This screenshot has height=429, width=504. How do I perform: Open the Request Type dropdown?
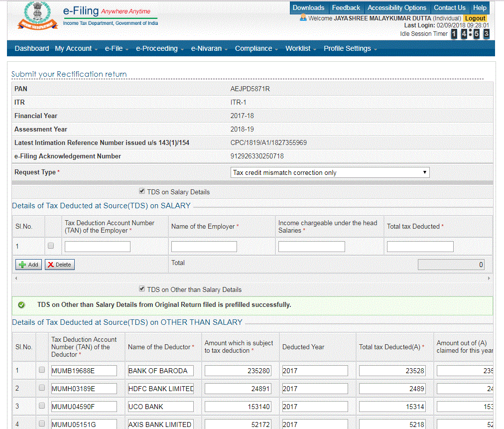[x=330, y=172]
